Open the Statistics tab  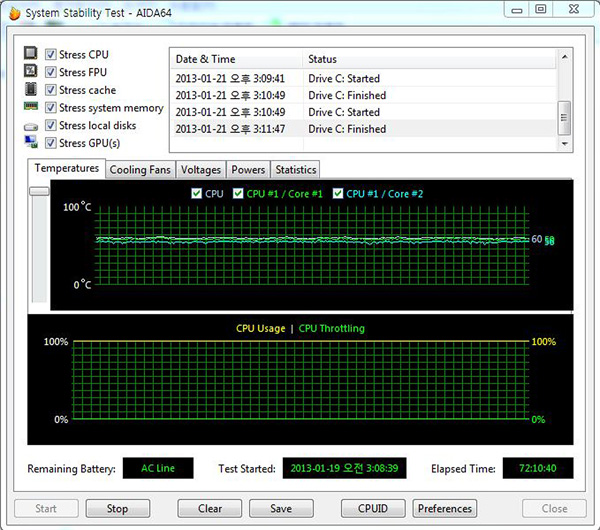[x=296, y=170]
